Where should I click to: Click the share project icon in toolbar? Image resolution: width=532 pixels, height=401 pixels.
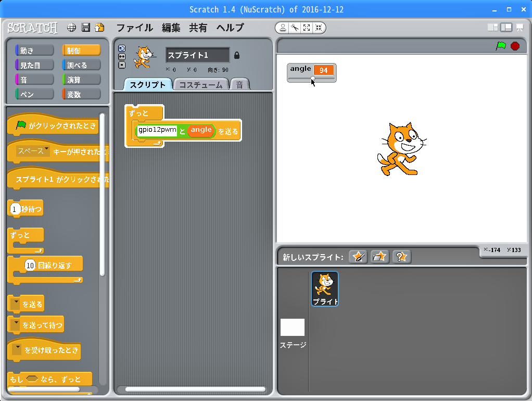(x=99, y=28)
